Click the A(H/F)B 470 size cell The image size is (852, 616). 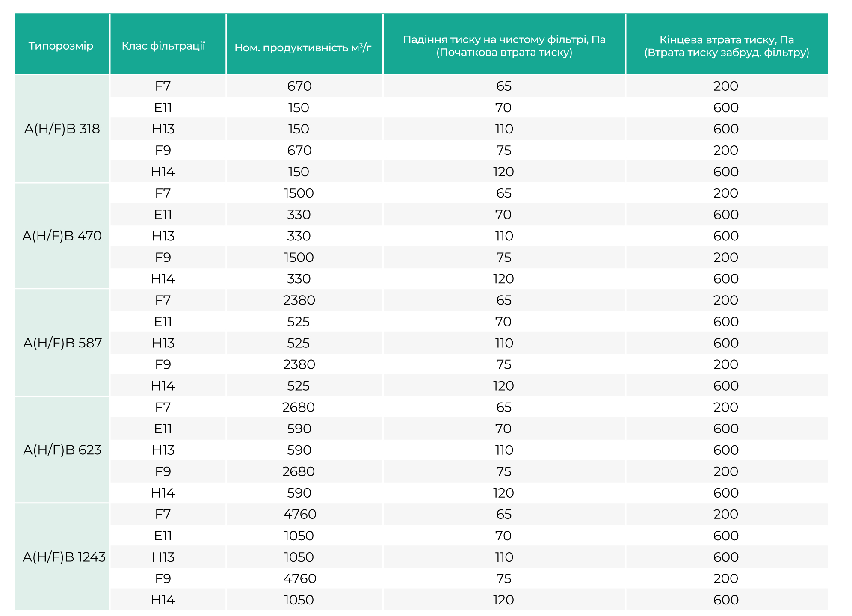pos(62,236)
